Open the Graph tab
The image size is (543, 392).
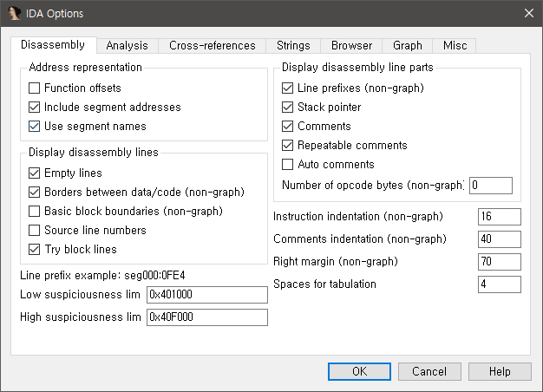coord(408,46)
